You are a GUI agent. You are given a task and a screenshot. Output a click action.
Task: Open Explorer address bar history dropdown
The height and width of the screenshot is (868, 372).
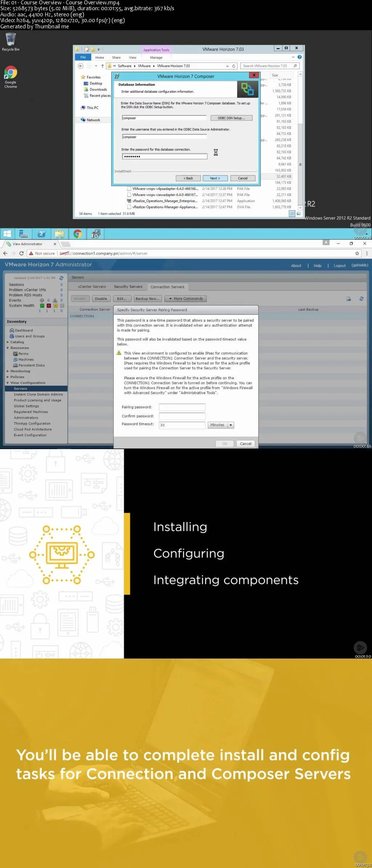point(227,66)
